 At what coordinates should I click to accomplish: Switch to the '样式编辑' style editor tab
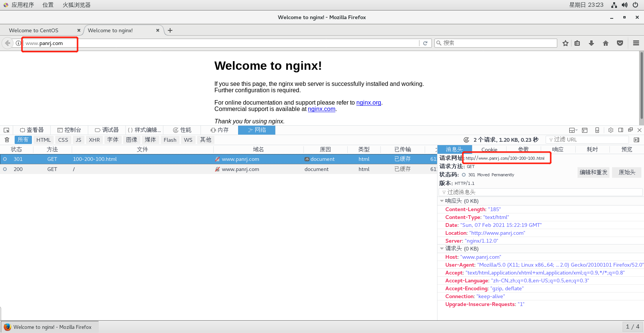click(x=144, y=130)
